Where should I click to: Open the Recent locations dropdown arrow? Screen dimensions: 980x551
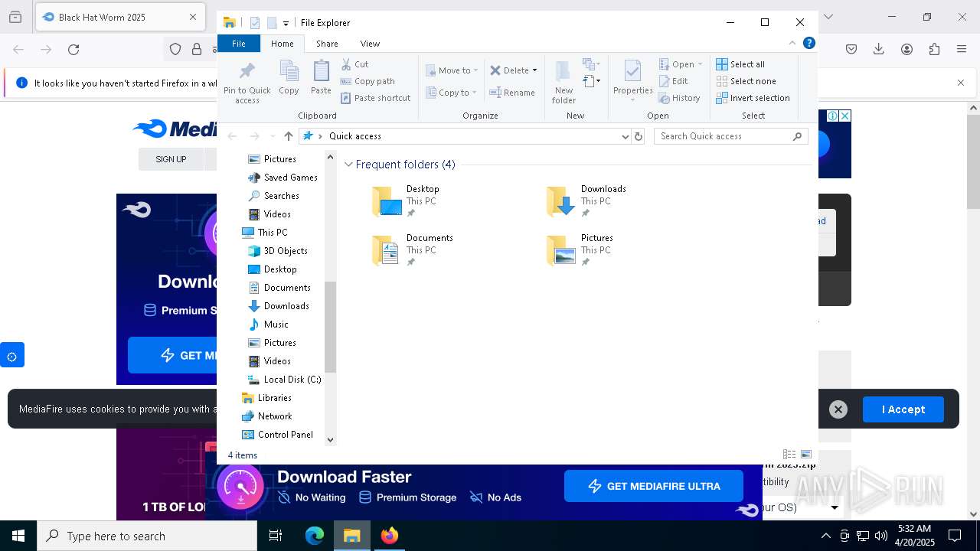click(x=273, y=136)
